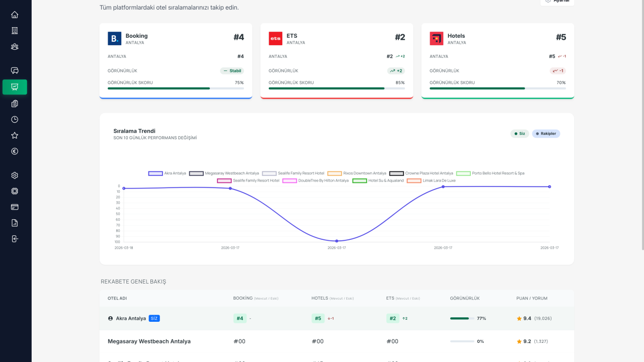Viewport: 644px width, 362px height.
Task: Click the Megasaray Westbeach Antalya hotel name
Action: 149,341
